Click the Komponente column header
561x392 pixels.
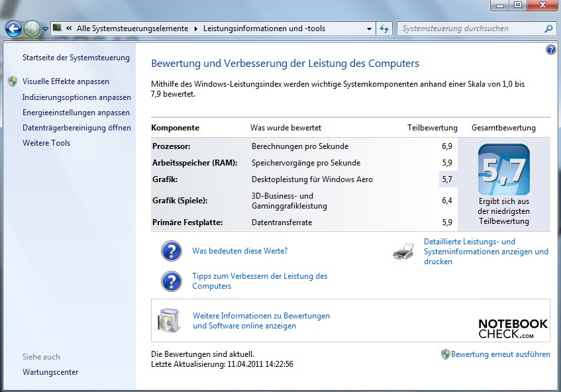(176, 128)
